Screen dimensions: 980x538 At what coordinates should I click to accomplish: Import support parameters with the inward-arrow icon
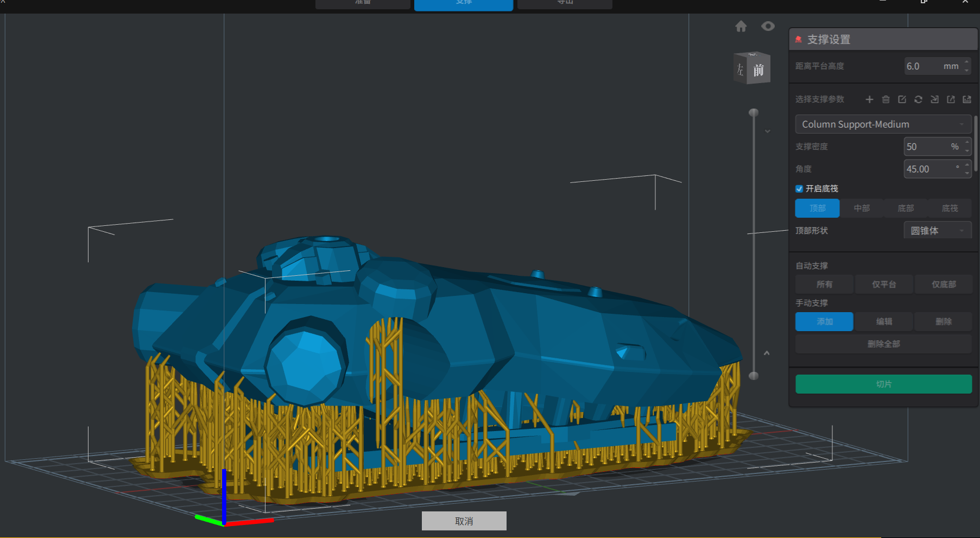(x=934, y=99)
